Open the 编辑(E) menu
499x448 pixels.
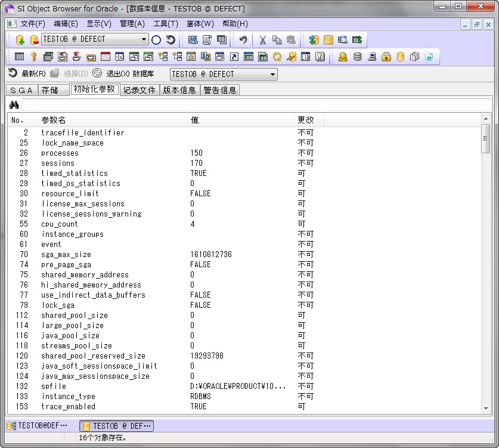tap(66, 23)
